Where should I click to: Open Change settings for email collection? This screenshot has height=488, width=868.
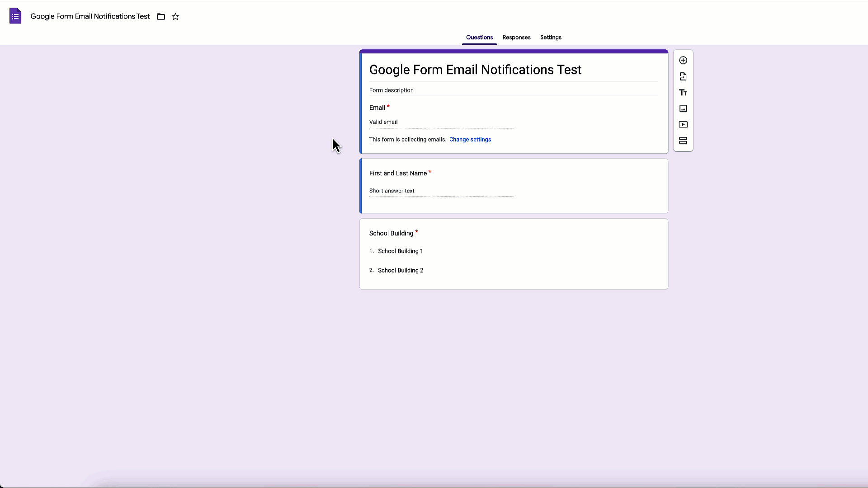[470, 139]
